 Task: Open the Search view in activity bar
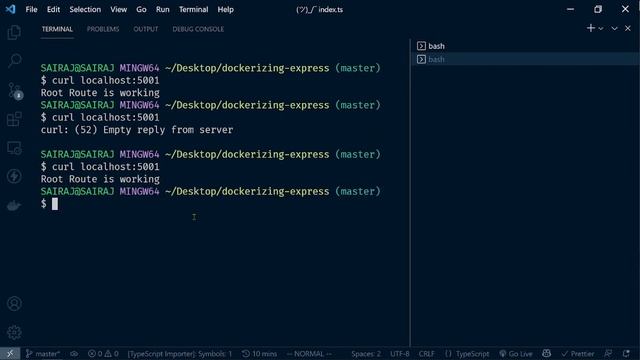(14, 61)
